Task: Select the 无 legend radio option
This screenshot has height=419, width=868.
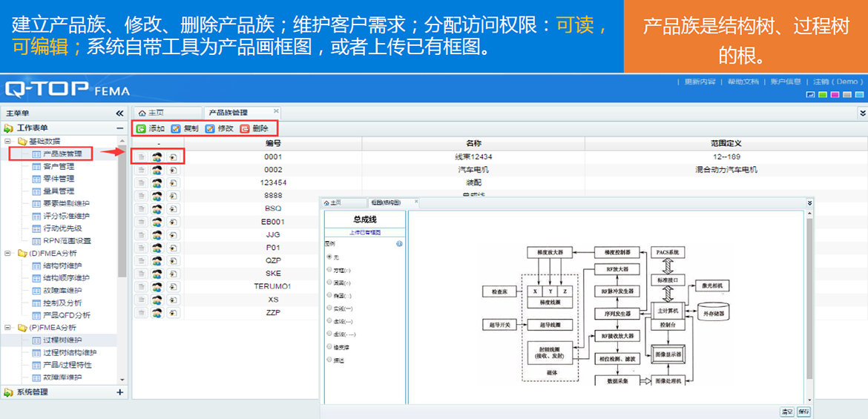Action: click(329, 257)
